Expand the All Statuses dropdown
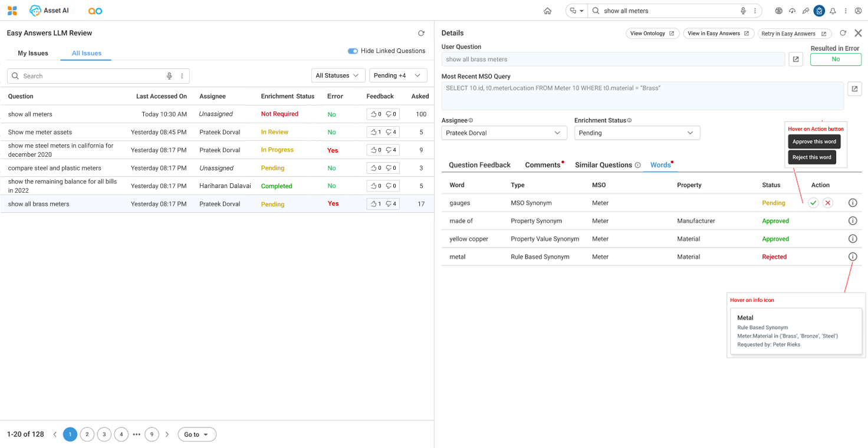The image size is (868, 448). [337, 75]
